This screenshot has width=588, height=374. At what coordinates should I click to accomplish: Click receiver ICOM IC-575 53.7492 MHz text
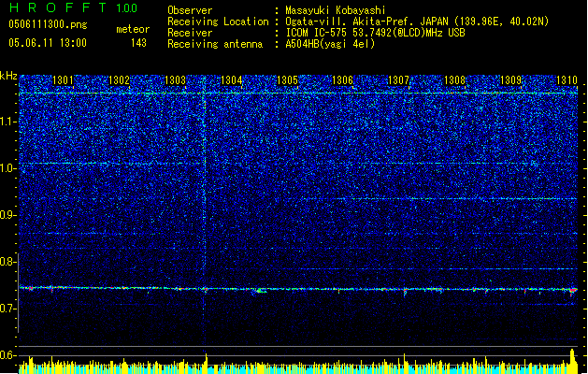pyautogui.click(x=375, y=33)
